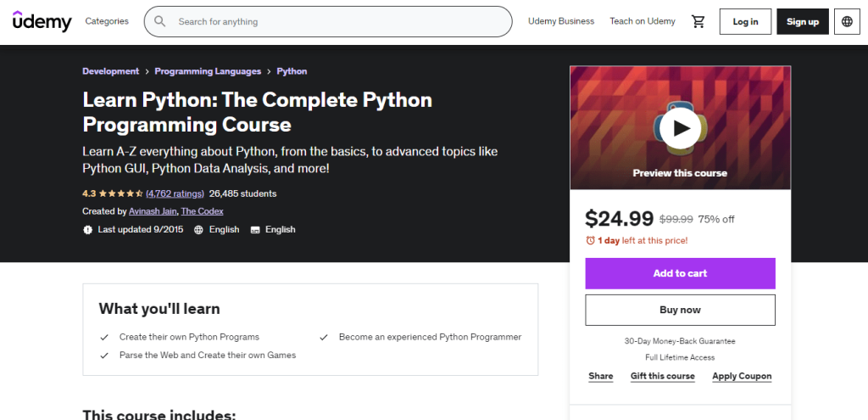Click the closed captions icon
868x420 pixels.
coord(255,229)
